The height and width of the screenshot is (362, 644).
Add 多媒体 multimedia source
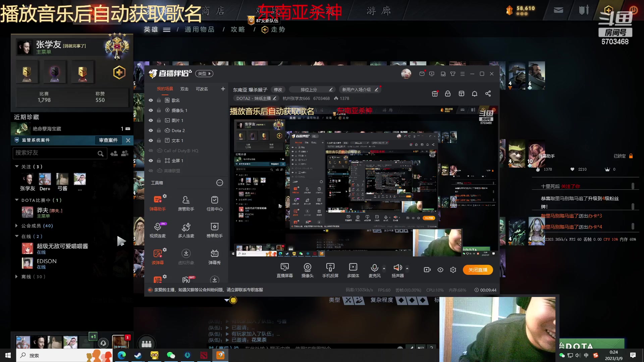coord(353,270)
